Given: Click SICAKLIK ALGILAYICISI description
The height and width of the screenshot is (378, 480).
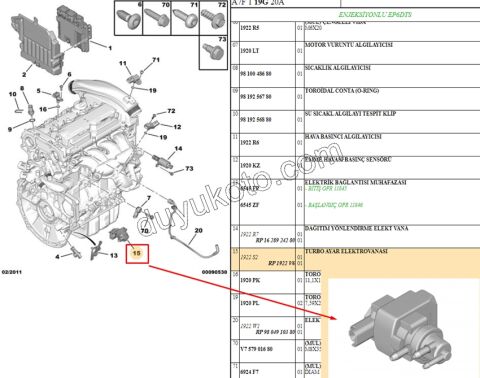Looking at the screenshot, I should coord(338,68).
